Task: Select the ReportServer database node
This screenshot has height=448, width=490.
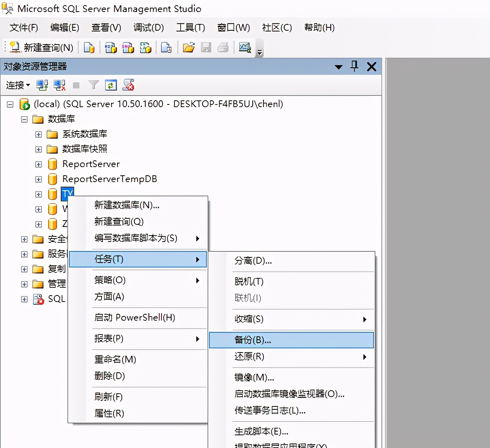Action: pos(91,164)
